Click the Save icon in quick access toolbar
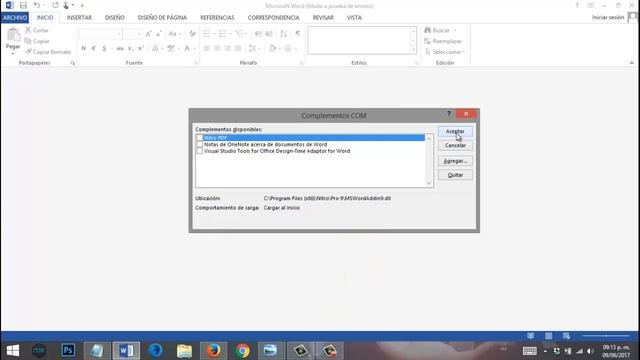Image resolution: width=640 pixels, height=360 pixels. pyautogui.click(x=23, y=5)
